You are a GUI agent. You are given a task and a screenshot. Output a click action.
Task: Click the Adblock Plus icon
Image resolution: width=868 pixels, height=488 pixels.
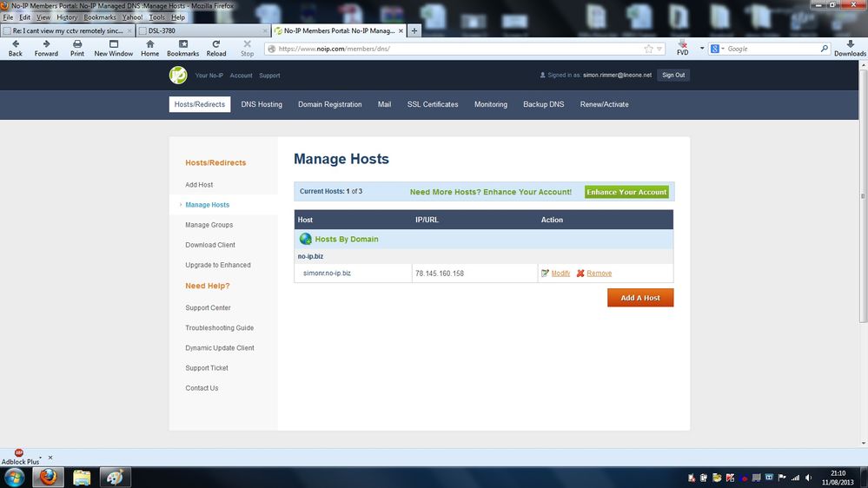click(19, 453)
